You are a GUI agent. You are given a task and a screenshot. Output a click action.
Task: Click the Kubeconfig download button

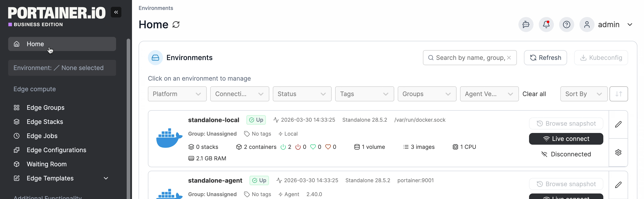pyautogui.click(x=601, y=58)
